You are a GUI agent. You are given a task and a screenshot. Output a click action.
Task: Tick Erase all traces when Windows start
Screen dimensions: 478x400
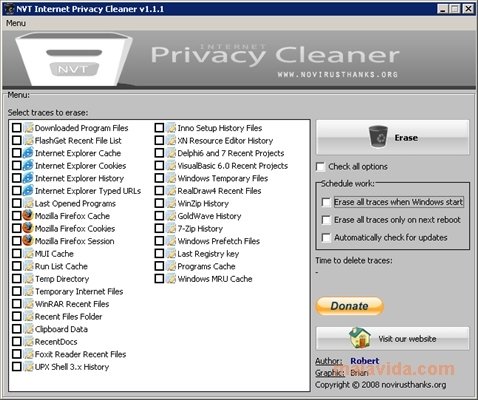326,202
